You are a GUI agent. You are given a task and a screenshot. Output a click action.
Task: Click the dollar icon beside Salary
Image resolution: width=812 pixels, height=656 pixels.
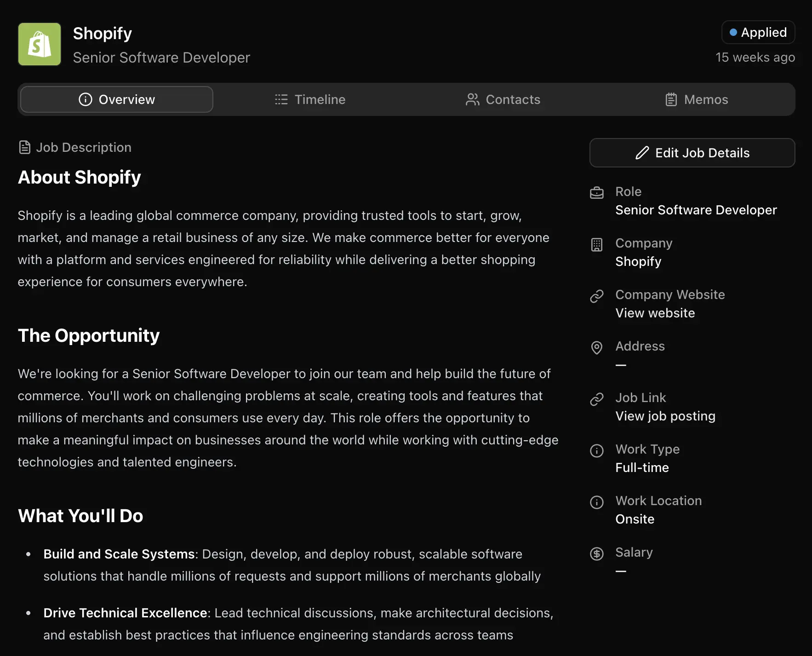(597, 554)
